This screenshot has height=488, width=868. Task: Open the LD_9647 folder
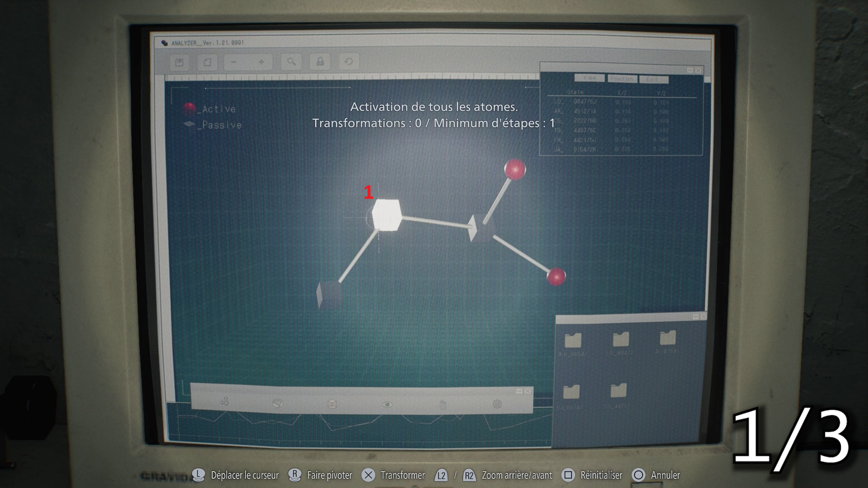621,341
